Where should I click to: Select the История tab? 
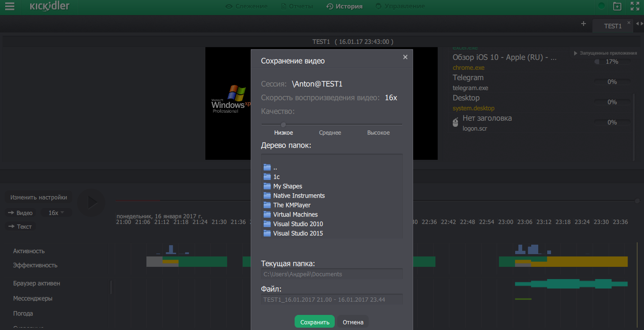click(344, 7)
